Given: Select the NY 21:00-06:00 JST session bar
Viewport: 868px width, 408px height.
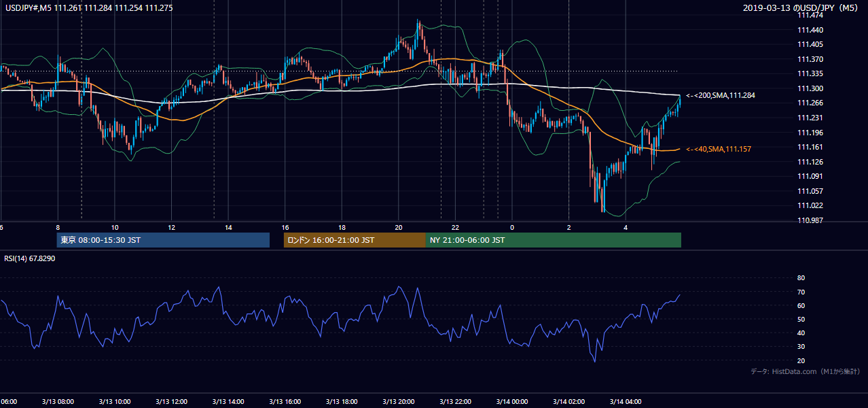Looking at the screenshot, I should coord(554,240).
